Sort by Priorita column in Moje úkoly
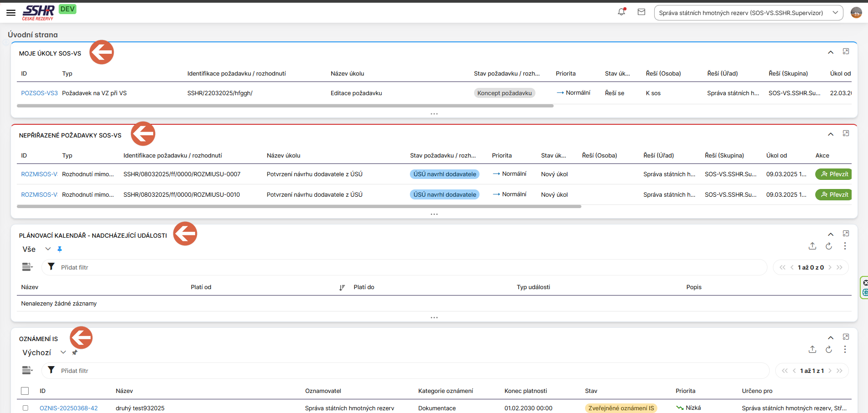 point(565,73)
